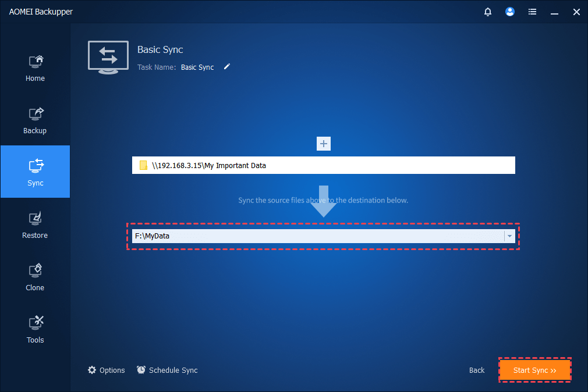Close the AOMEI Backupper window

click(576, 12)
